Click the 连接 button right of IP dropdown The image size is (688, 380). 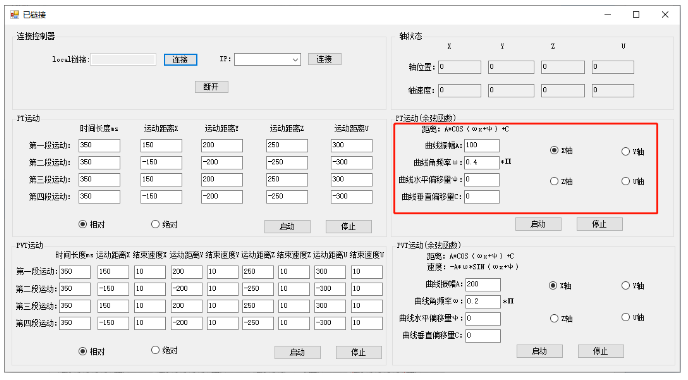(325, 59)
